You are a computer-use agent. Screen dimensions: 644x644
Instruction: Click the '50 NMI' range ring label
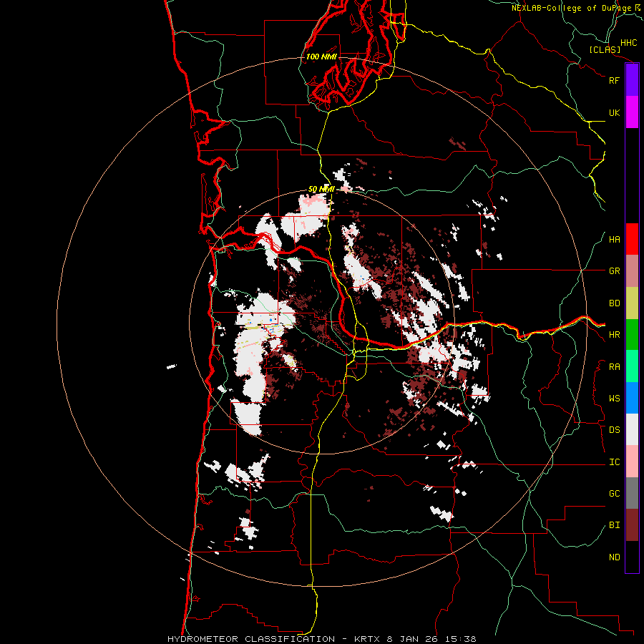[321, 190]
